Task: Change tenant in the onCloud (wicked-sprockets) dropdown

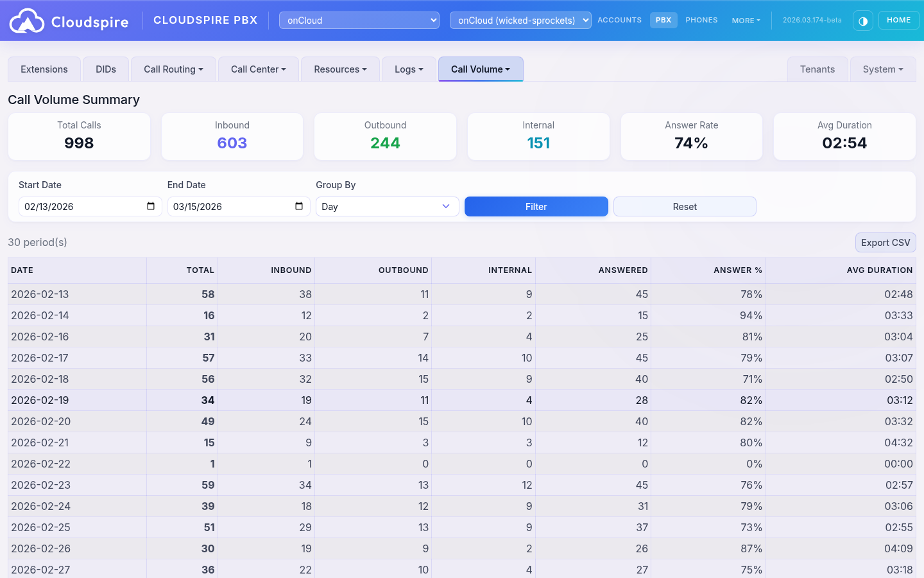Action: click(x=520, y=20)
